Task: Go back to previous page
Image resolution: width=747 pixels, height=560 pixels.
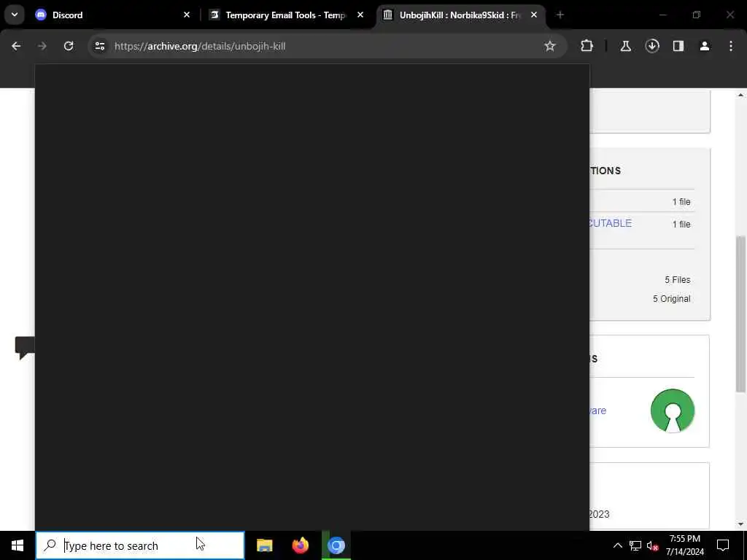Action: (16, 46)
